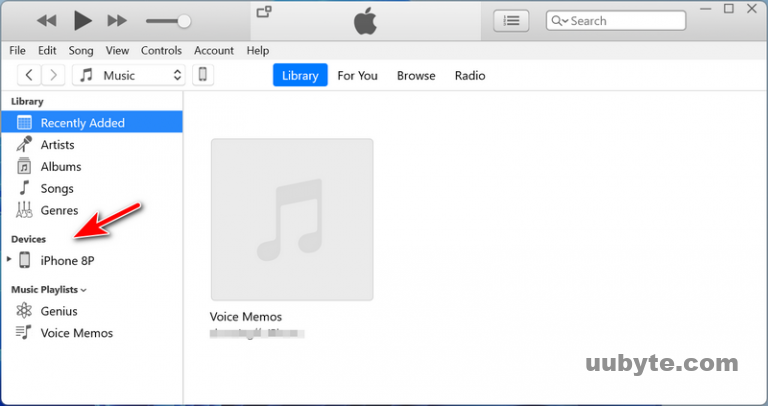Skip forward with the fast-forward button

pyautogui.click(x=117, y=21)
